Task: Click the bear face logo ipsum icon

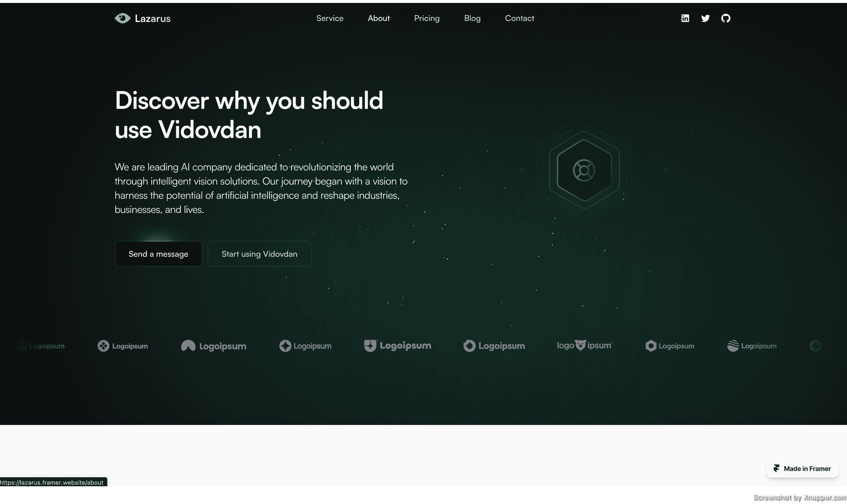Action: click(580, 345)
